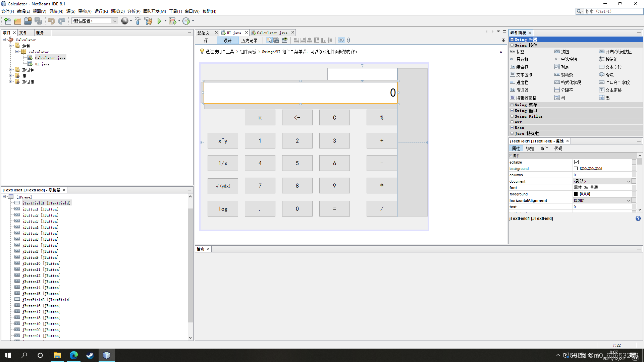
Task: Undo the last action
Action: [x=51, y=21]
